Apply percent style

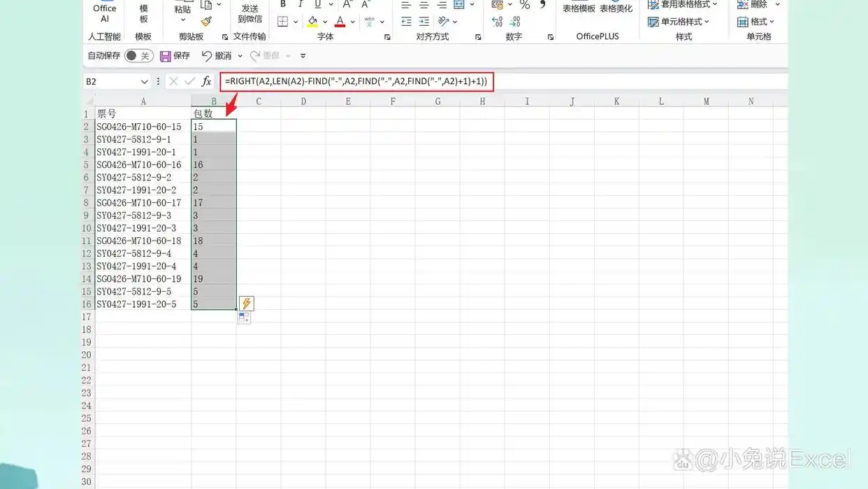tap(525, 5)
